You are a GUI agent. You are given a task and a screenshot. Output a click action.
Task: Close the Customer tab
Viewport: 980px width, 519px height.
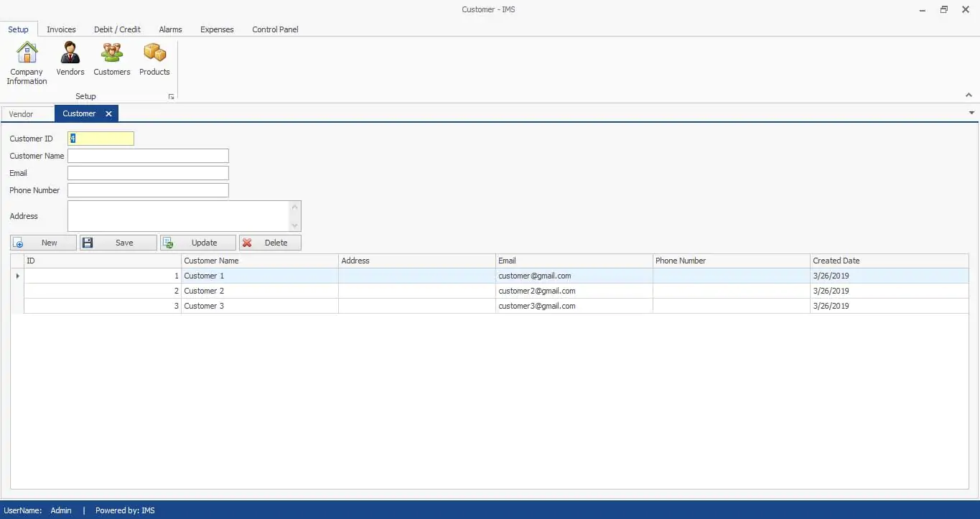point(108,114)
